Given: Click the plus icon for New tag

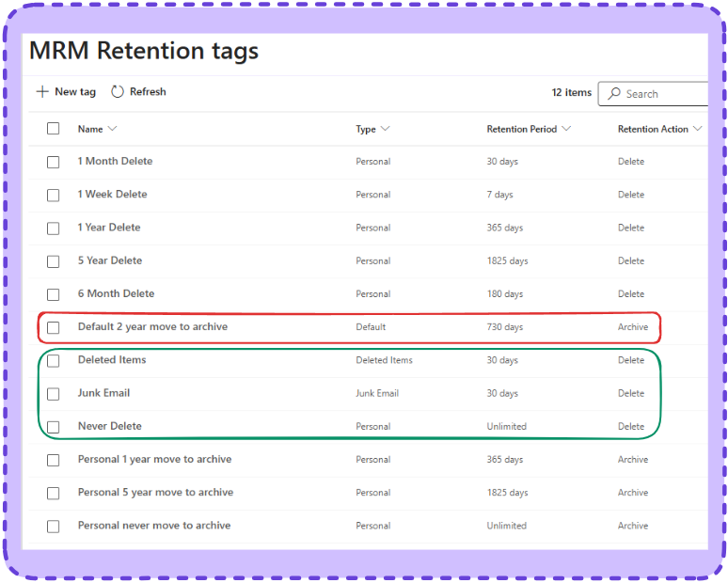Looking at the screenshot, I should pyautogui.click(x=41, y=92).
